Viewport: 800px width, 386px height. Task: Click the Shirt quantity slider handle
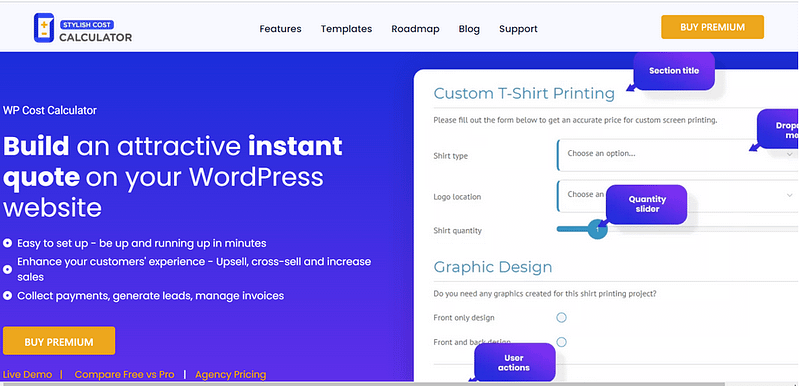click(x=597, y=229)
